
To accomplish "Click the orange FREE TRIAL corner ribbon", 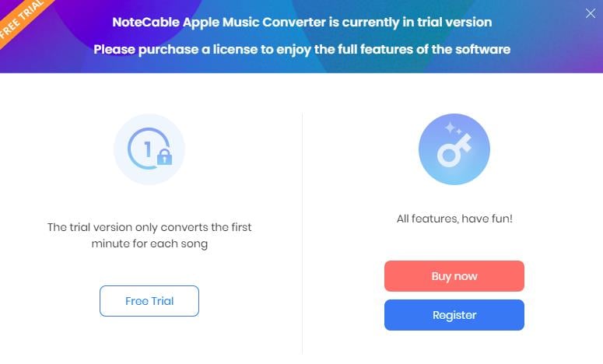I will pyautogui.click(x=21, y=19).
